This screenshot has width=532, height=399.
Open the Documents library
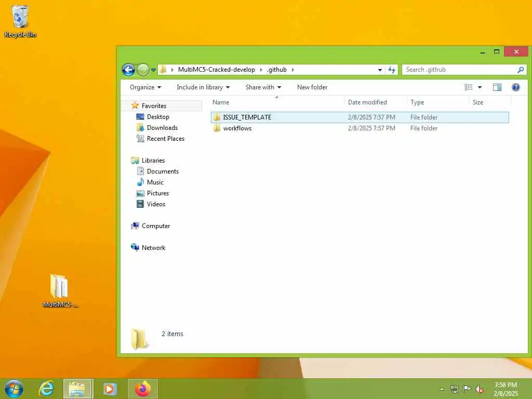163,171
